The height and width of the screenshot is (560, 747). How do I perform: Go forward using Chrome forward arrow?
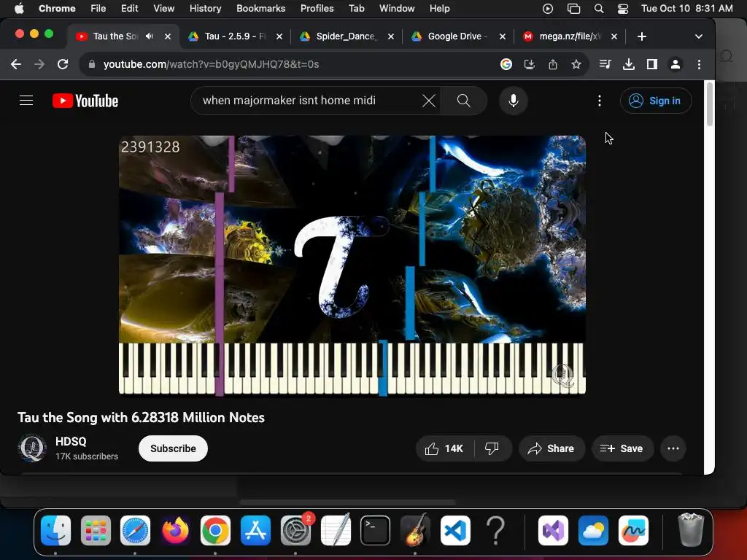39,64
